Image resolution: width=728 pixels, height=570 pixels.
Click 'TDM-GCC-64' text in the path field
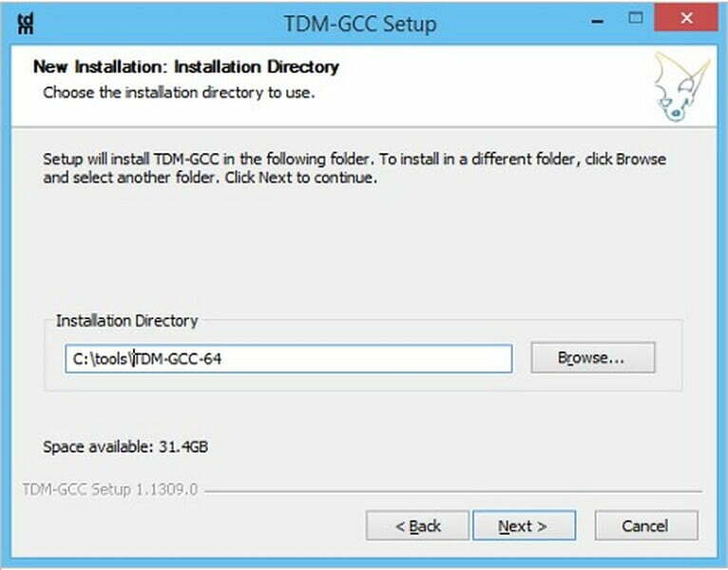click(178, 359)
